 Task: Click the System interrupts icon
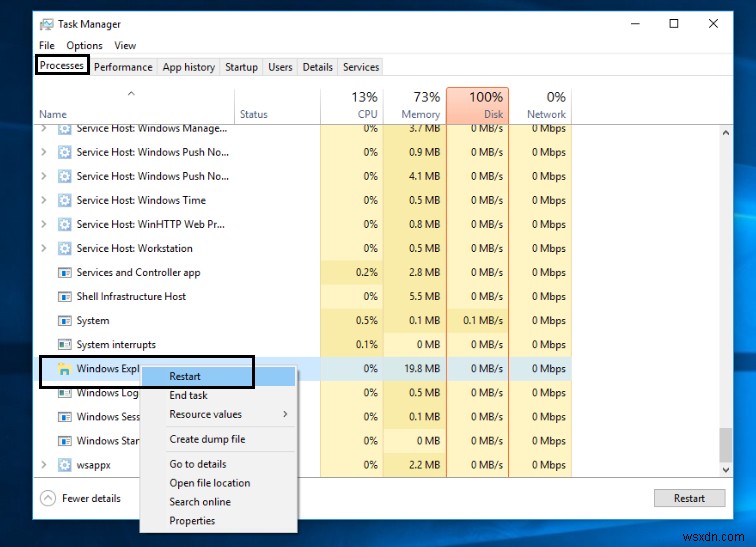click(x=65, y=345)
